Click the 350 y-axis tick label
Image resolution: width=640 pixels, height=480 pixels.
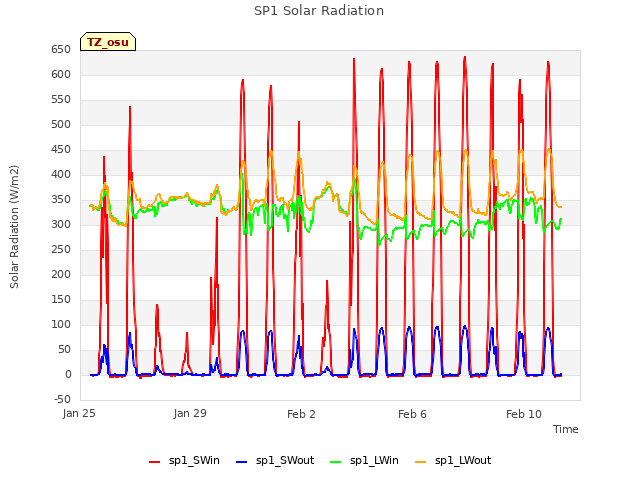click(x=61, y=200)
